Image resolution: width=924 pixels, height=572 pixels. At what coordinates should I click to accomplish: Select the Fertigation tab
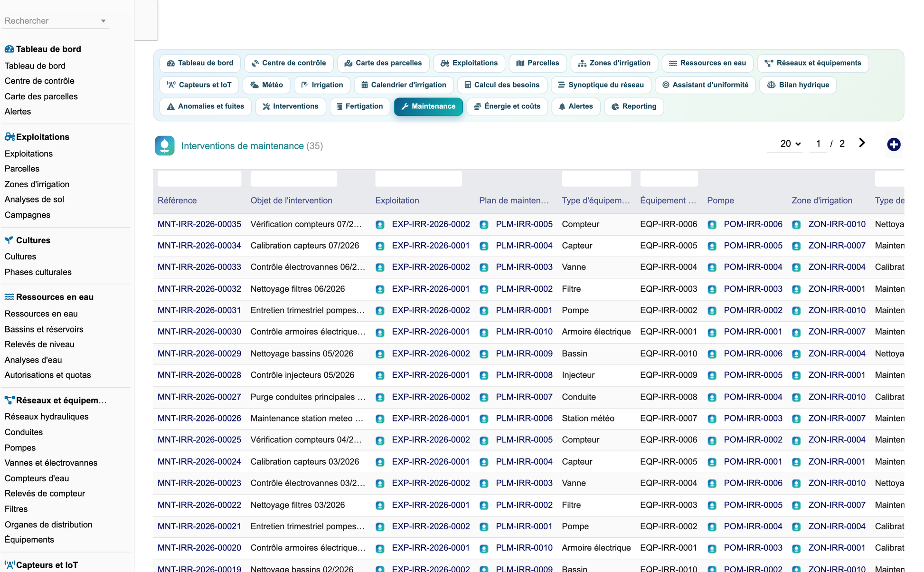[x=360, y=106]
